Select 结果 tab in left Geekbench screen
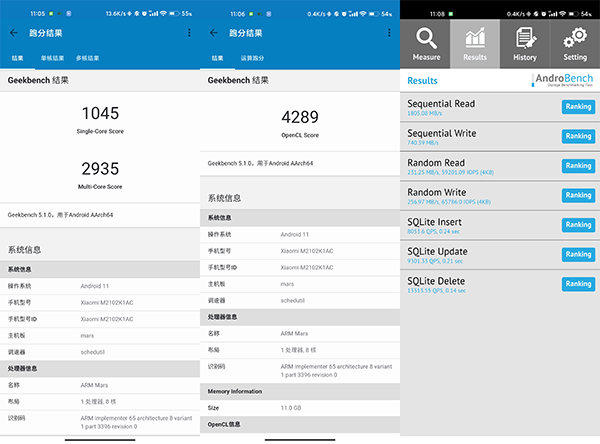 [x=18, y=58]
